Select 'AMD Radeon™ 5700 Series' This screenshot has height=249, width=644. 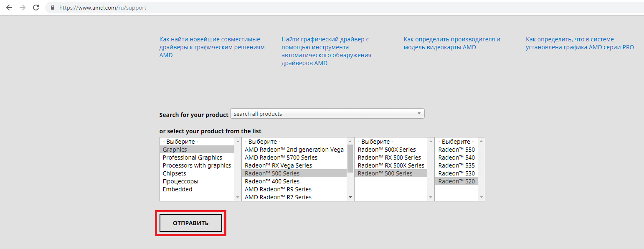294,158
